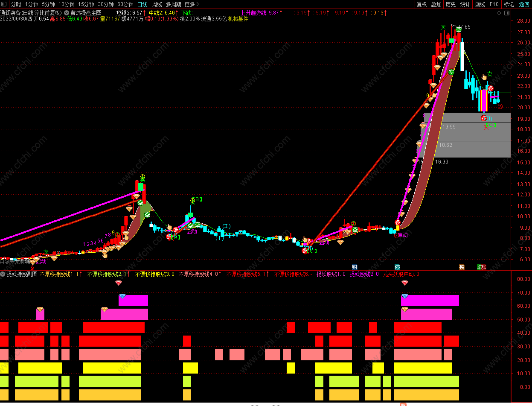Viewport: 532px width, 406px height.
Task: Click the 短线2: 6.57 indicator value
Action: (x=129, y=13)
